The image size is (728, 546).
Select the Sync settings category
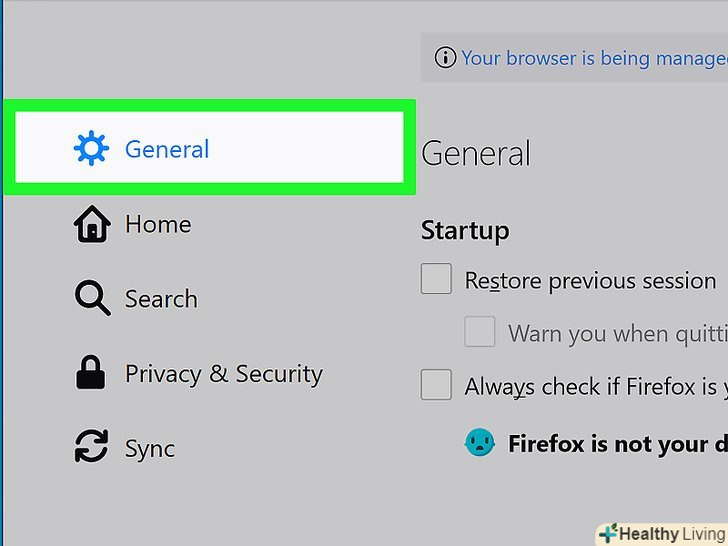149,449
